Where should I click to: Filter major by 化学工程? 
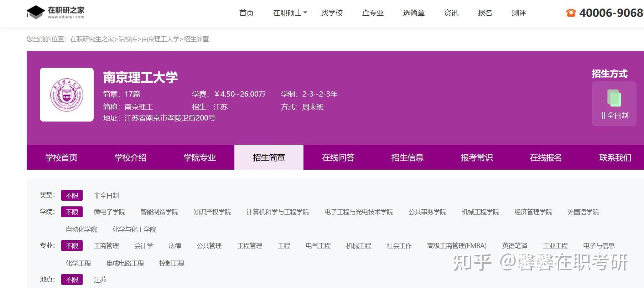(x=78, y=263)
